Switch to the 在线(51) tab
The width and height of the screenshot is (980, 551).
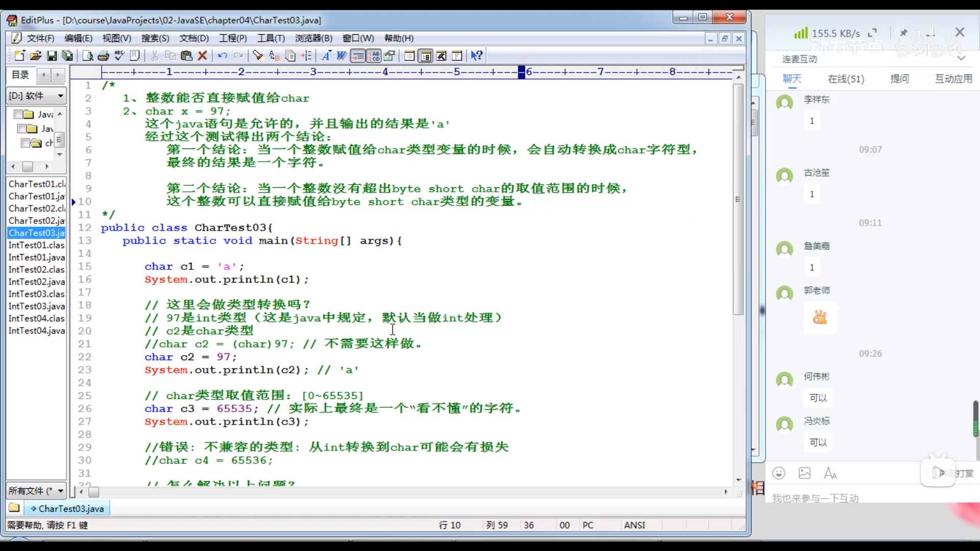tap(846, 79)
